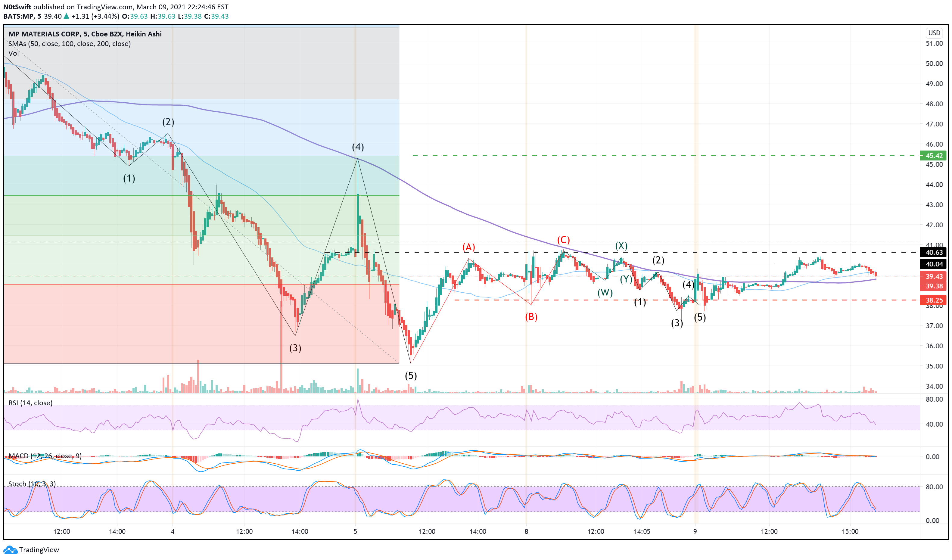Click the date 9 time axis marker
Image resolution: width=952 pixels, height=560 pixels.
point(695,532)
